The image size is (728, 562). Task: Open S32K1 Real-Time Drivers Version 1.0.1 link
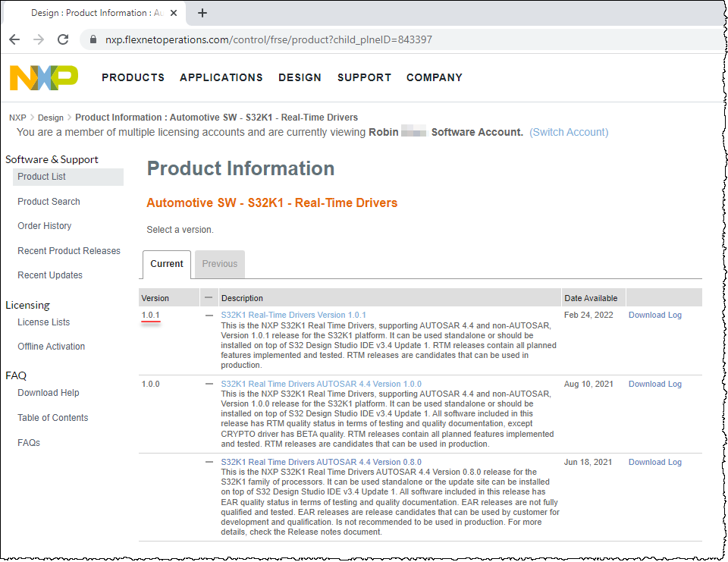(x=293, y=315)
